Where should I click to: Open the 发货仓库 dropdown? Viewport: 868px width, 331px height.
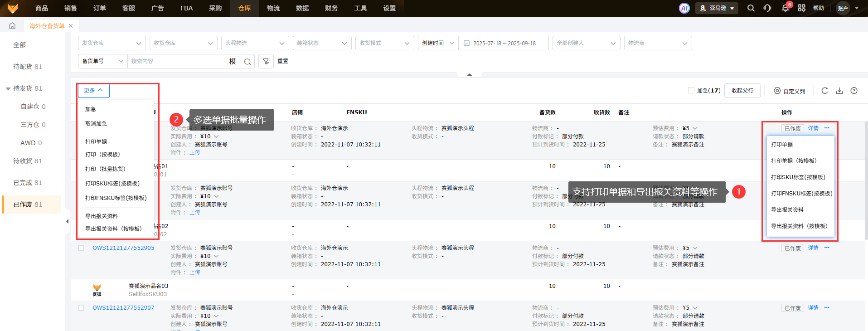[112, 43]
